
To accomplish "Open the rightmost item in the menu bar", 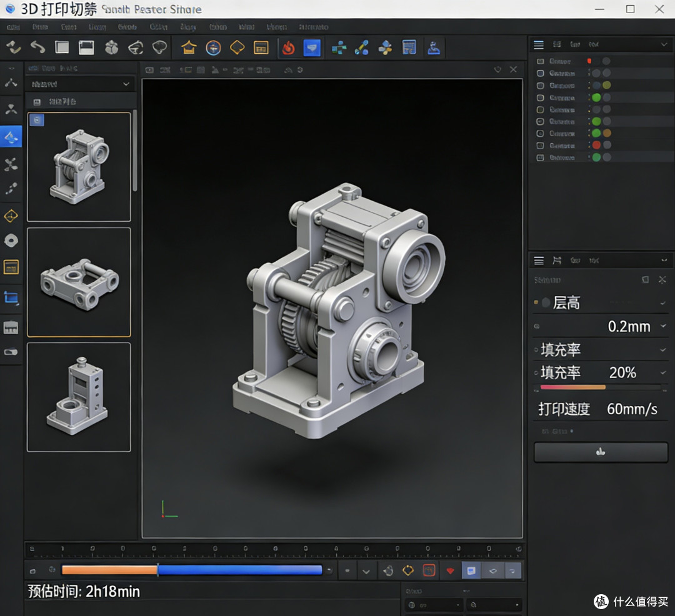I will coord(313,27).
